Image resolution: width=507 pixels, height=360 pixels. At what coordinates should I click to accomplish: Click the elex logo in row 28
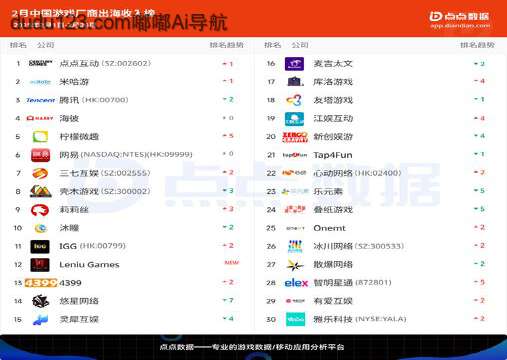[x=296, y=283]
